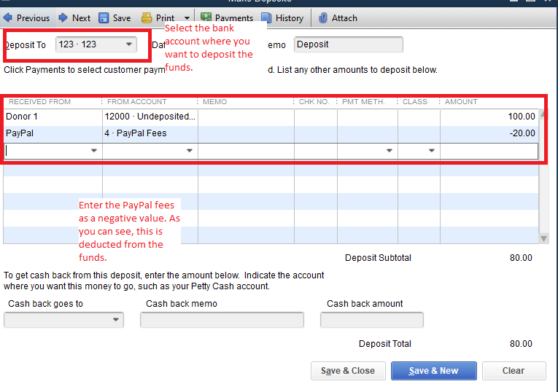Screen dimensions: 558x392
Task: Click the Print printer icon
Action: pos(147,17)
